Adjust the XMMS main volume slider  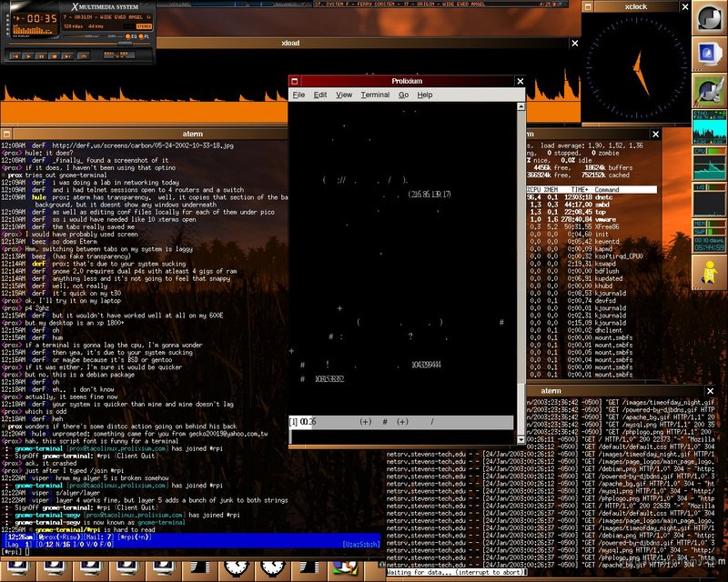point(81,36)
